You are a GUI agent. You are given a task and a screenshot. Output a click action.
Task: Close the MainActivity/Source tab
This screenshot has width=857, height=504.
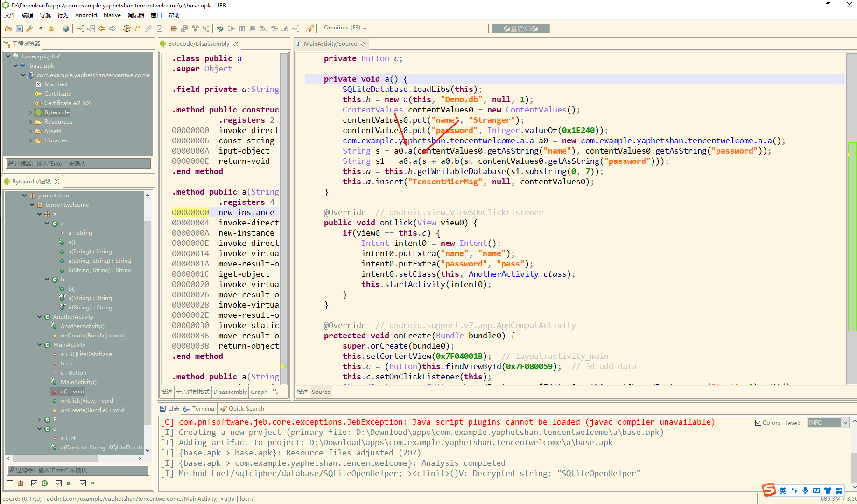pyautogui.click(x=363, y=44)
